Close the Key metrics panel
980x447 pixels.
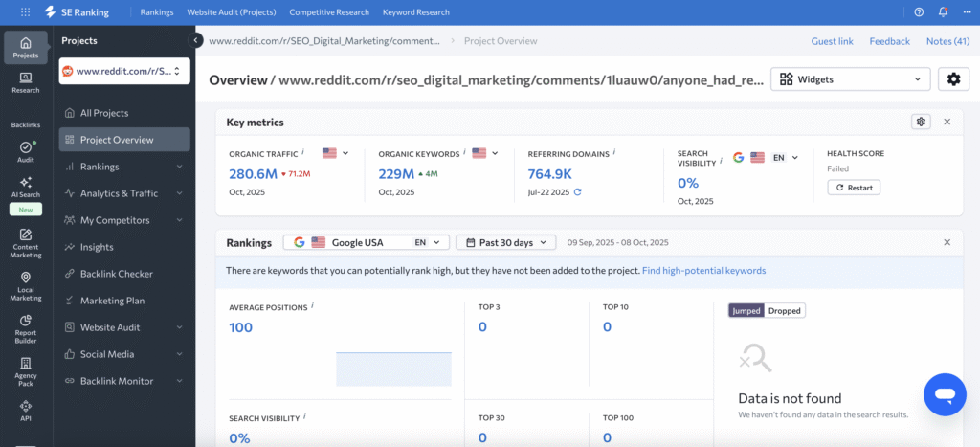947,122
